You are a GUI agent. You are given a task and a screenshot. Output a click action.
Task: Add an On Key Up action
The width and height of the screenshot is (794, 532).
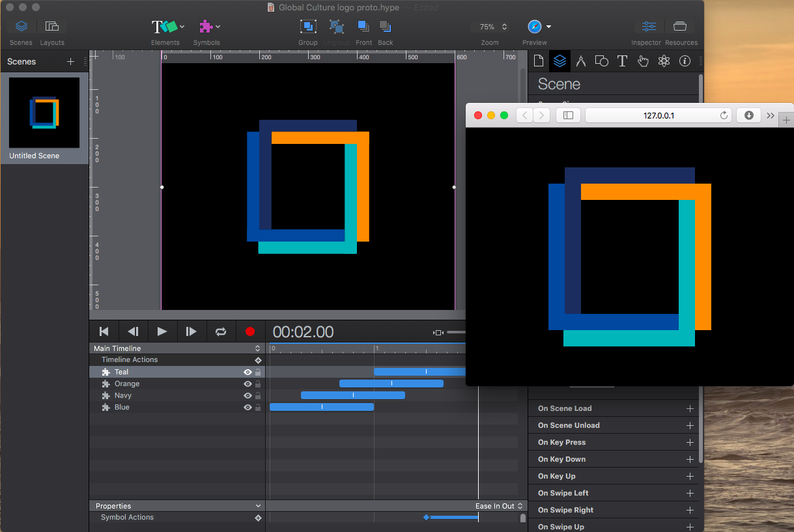pyautogui.click(x=690, y=477)
